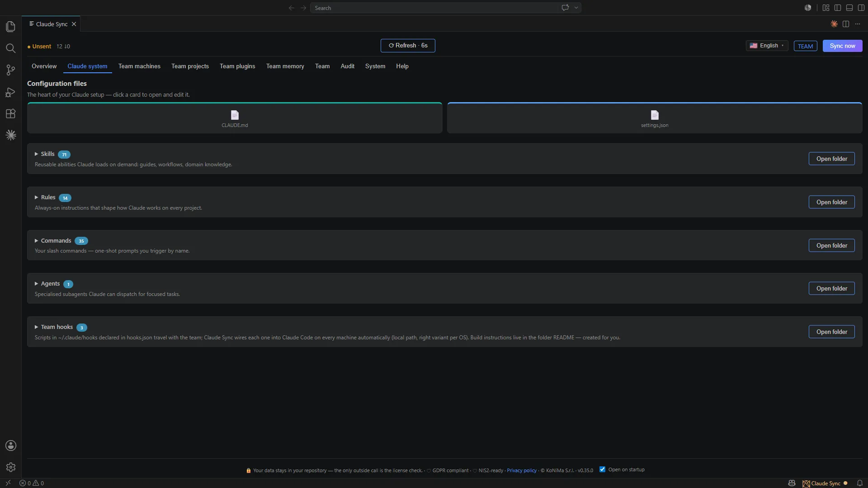The height and width of the screenshot is (488, 868).
Task: Toggle the secondary side bar layout icon
Action: pyautogui.click(x=861, y=8)
